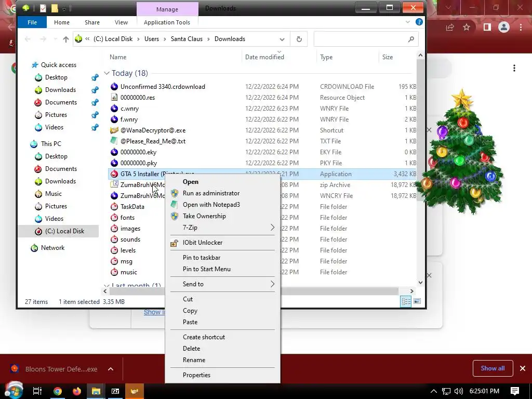
Task: Switch to large icons view in status bar
Action: pyautogui.click(x=417, y=301)
